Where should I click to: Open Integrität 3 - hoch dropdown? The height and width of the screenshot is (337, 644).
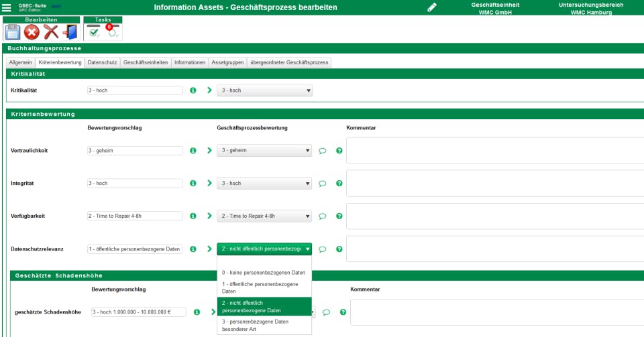(264, 184)
